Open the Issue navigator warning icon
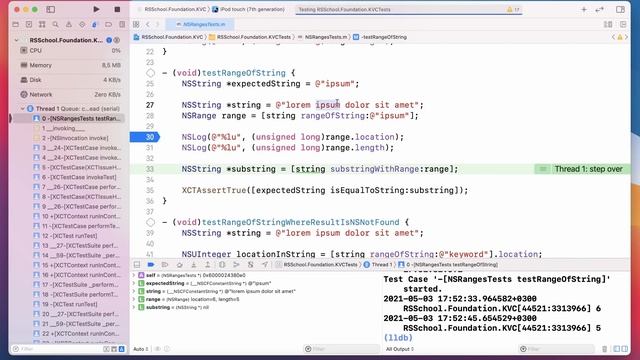 (69, 24)
